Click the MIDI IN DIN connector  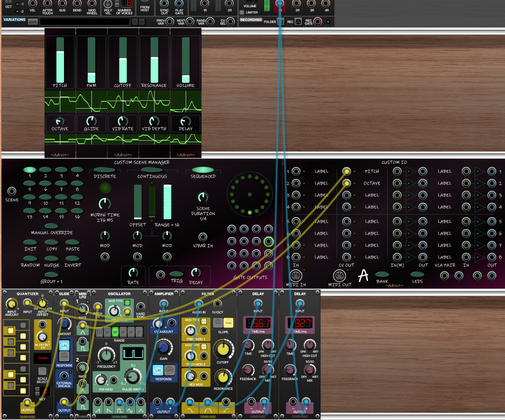(x=296, y=276)
